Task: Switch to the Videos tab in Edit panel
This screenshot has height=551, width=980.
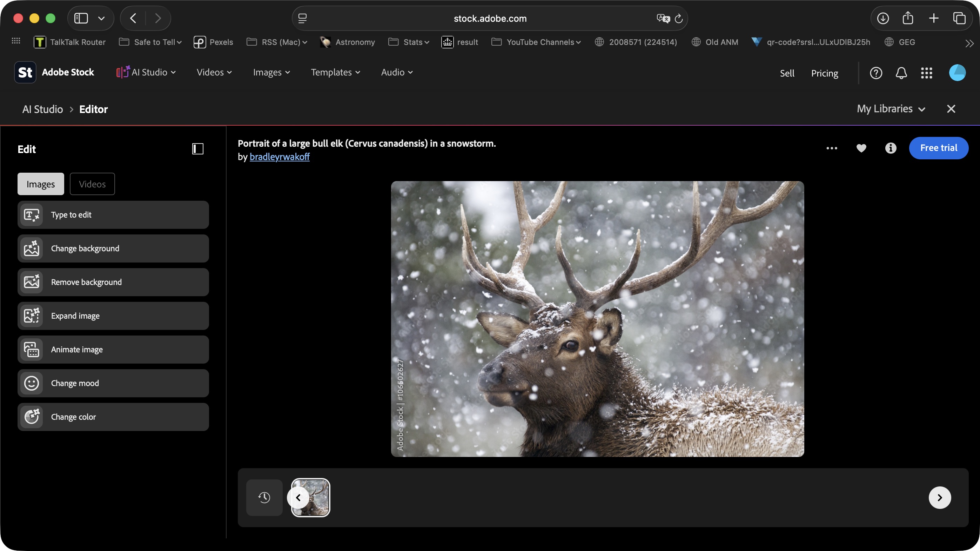Action: point(92,184)
